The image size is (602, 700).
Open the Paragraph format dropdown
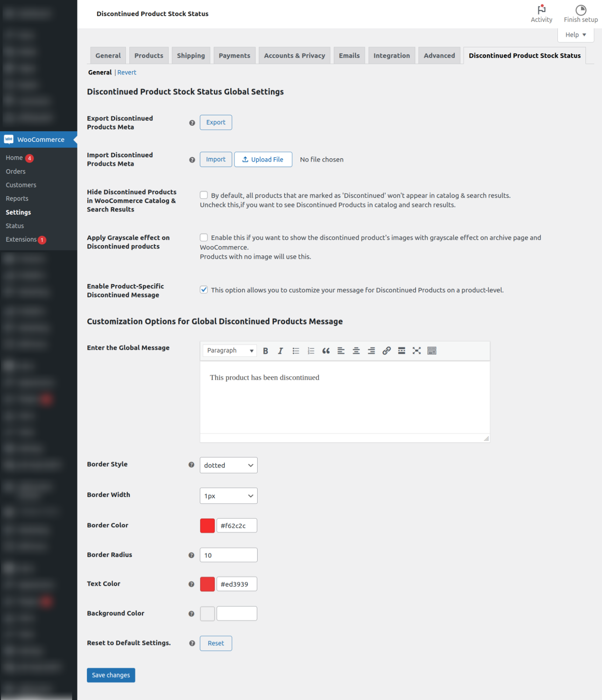tap(230, 351)
